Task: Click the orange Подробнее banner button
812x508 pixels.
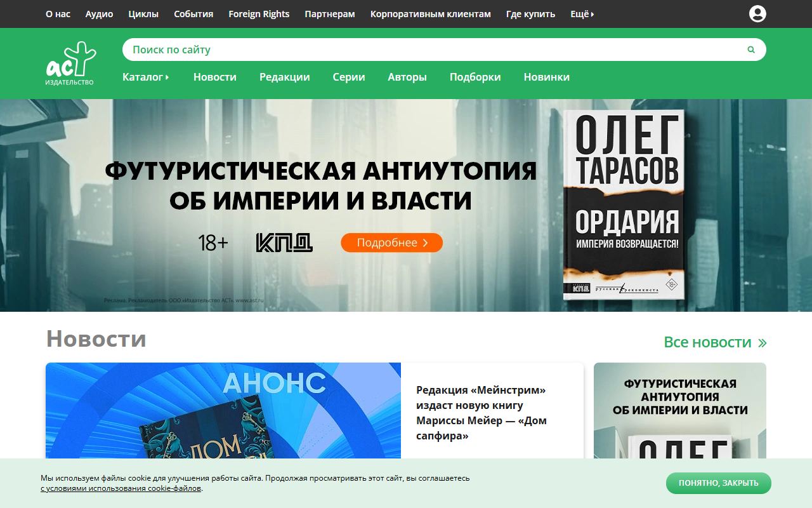Action: (391, 243)
